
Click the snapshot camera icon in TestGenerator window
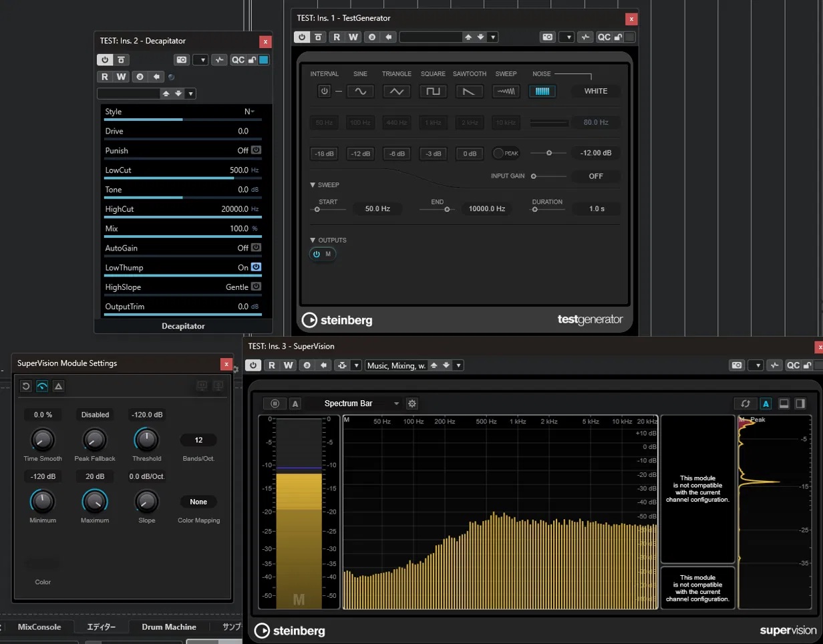(548, 37)
